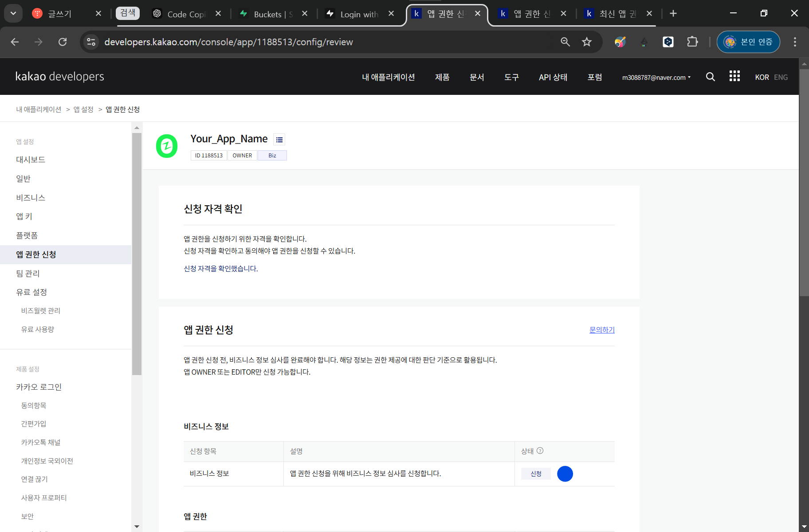Image resolution: width=809 pixels, height=532 pixels.
Task: Click the 신청 button for 비즈니스 정보
Action: [536, 474]
